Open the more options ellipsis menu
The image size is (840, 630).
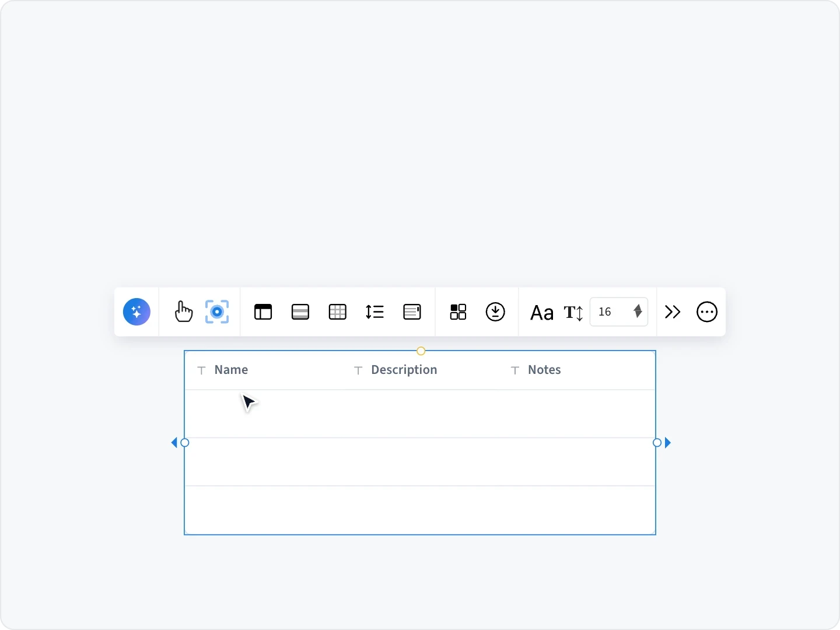[707, 312]
